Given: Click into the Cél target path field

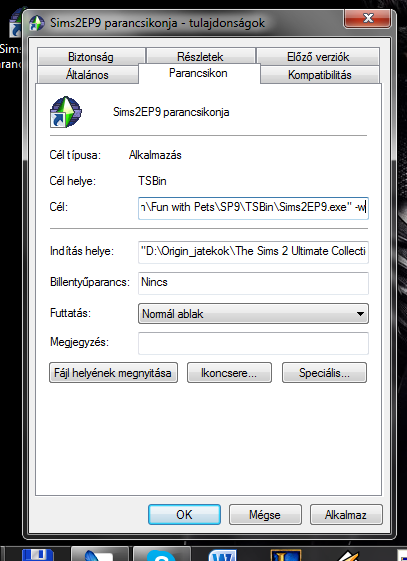Looking at the screenshot, I should pyautogui.click(x=253, y=208).
